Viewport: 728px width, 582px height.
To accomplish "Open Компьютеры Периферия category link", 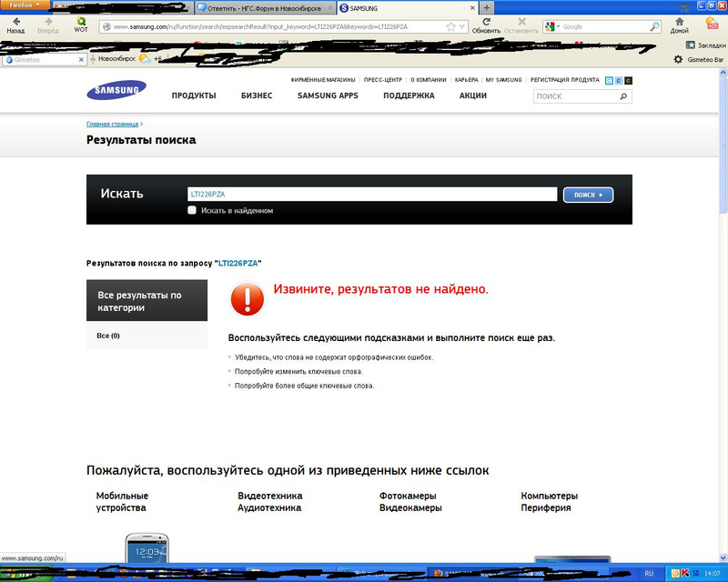I will point(550,502).
